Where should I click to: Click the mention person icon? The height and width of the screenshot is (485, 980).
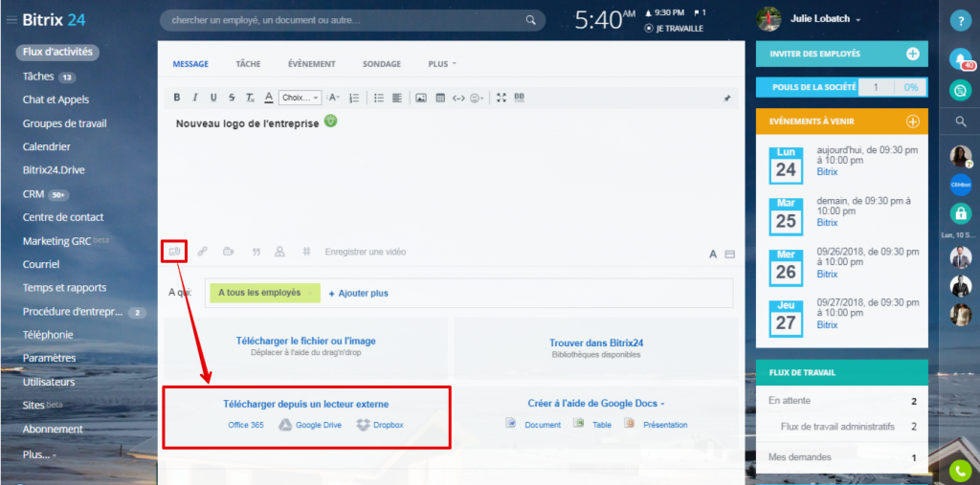[280, 252]
